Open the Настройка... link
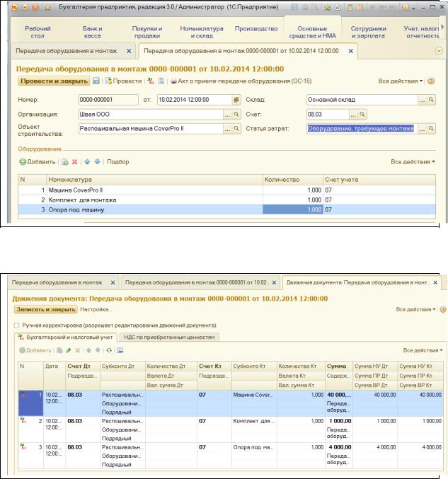The image size is (448, 479). (96, 309)
